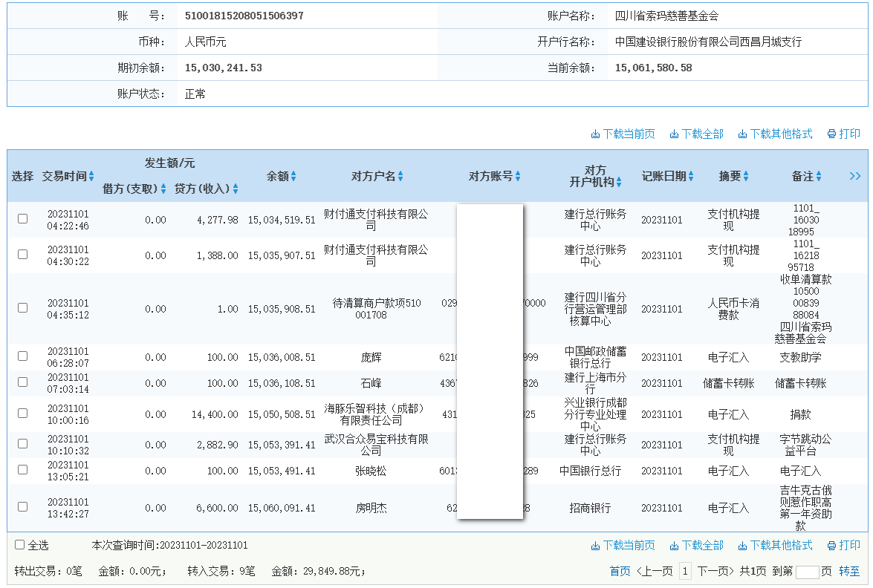
Task: Click the 庞辉 payer name cell
Action: pyautogui.click(x=371, y=357)
